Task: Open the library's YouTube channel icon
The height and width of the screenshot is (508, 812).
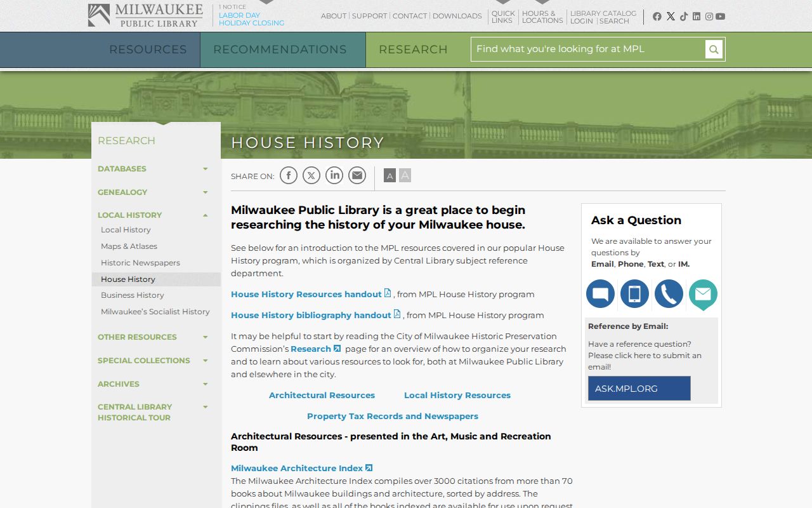Action: [x=721, y=17]
